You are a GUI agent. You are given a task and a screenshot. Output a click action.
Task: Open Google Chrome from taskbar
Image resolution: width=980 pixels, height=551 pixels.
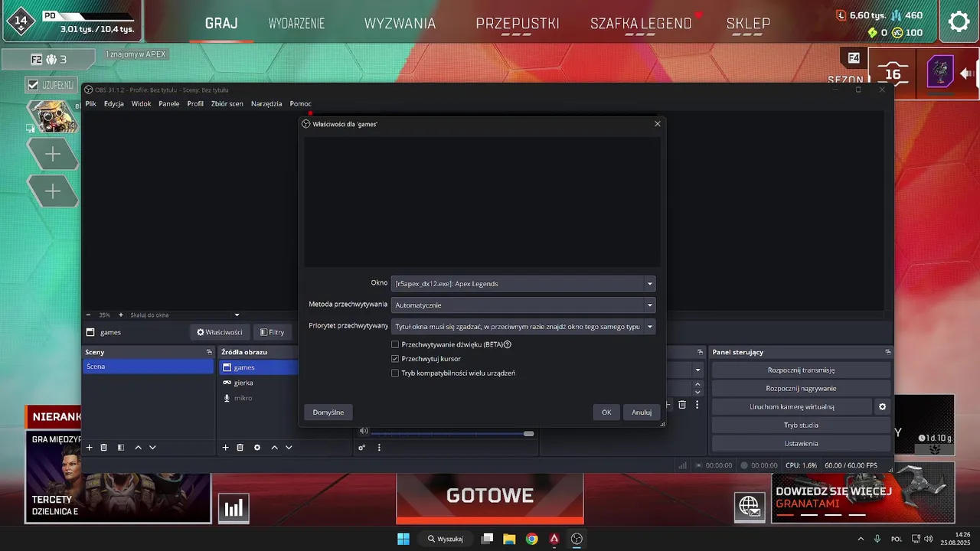531,539
